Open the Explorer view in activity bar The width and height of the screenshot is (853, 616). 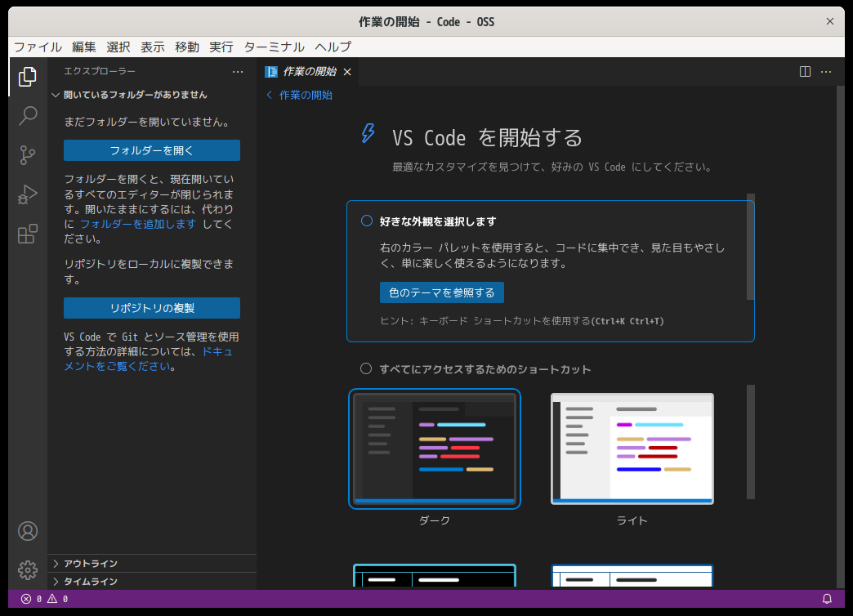[28, 77]
